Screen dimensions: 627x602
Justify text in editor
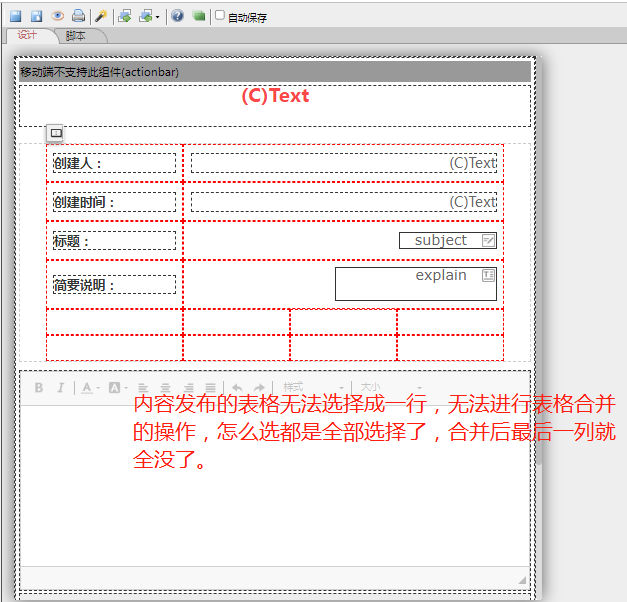(x=210, y=388)
